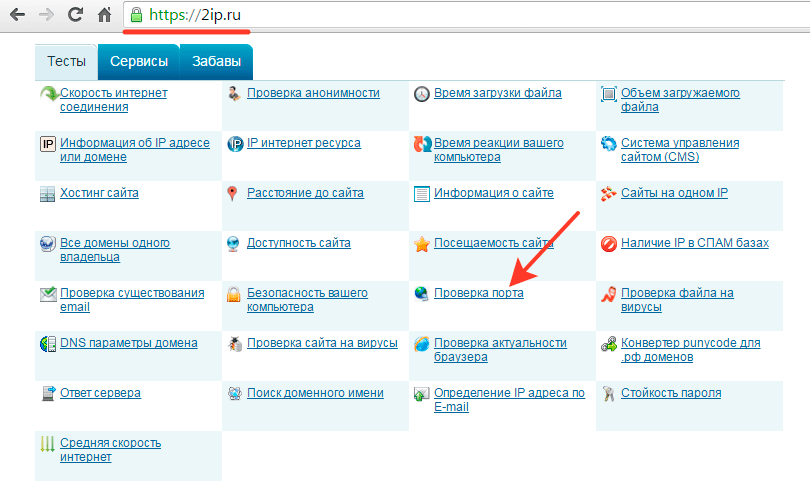The height and width of the screenshot is (492, 810).
Task: Click the browser reload button
Action: click(75, 16)
